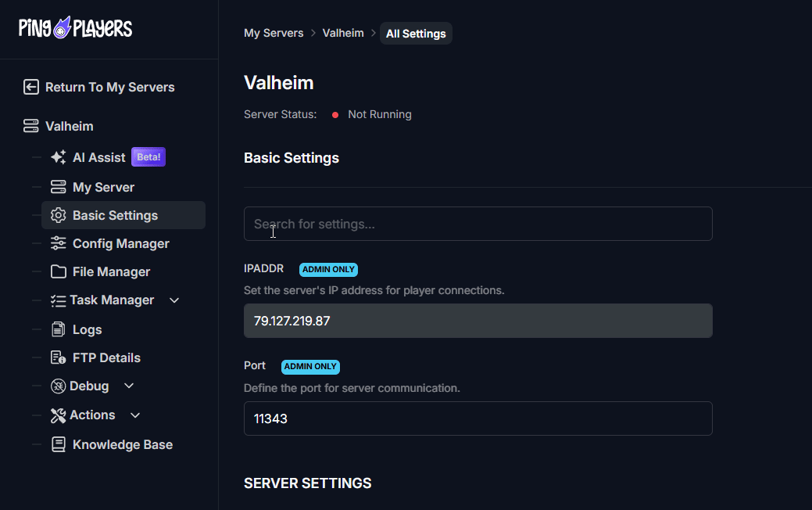
Task: Click the Logs document icon
Action: coord(58,329)
